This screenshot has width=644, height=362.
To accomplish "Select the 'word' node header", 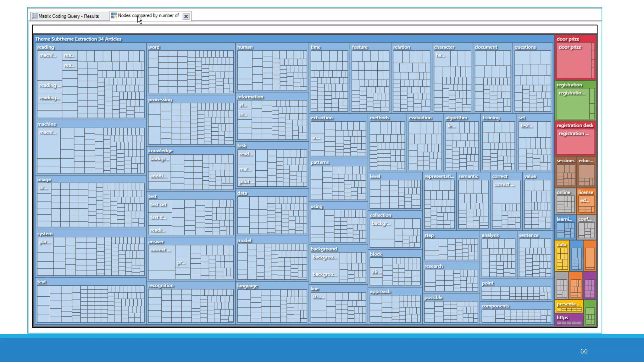I will (154, 47).
